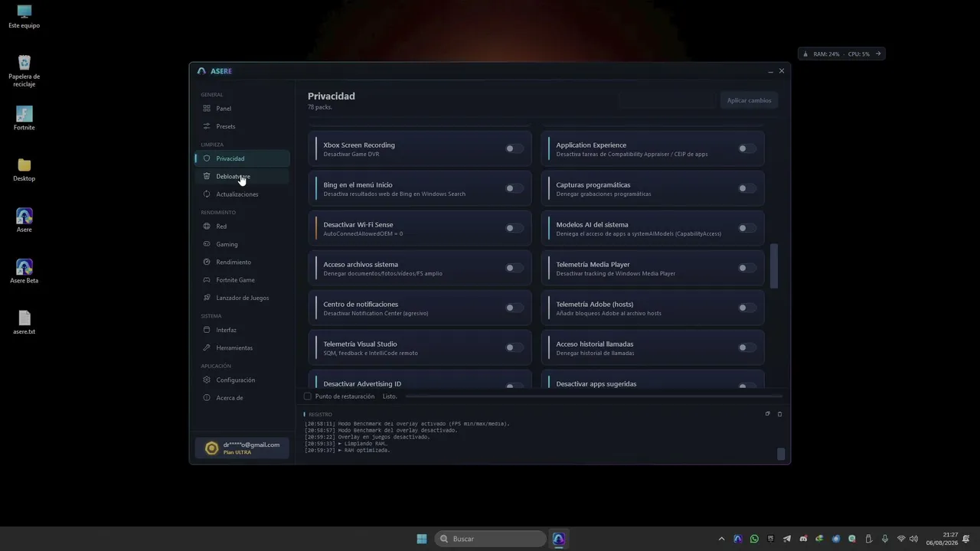Click the pop-out log icon in Registro

pos(767,414)
